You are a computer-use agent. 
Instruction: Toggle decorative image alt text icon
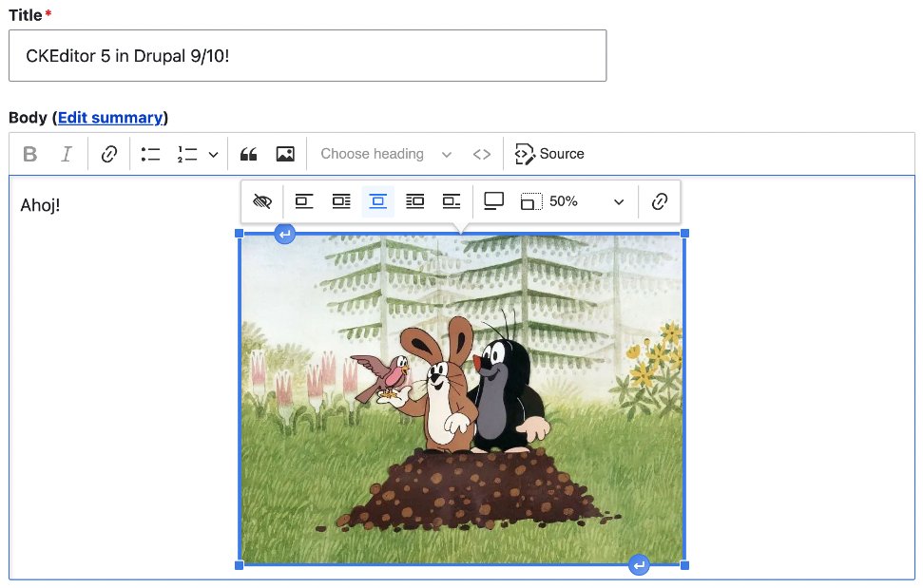[x=262, y=201]
